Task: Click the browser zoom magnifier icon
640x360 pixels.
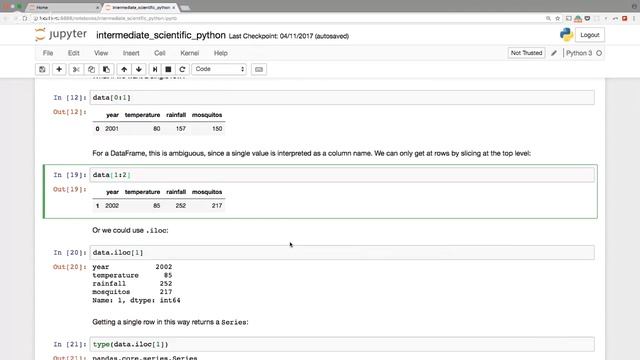Action: [x=548, y=18]
